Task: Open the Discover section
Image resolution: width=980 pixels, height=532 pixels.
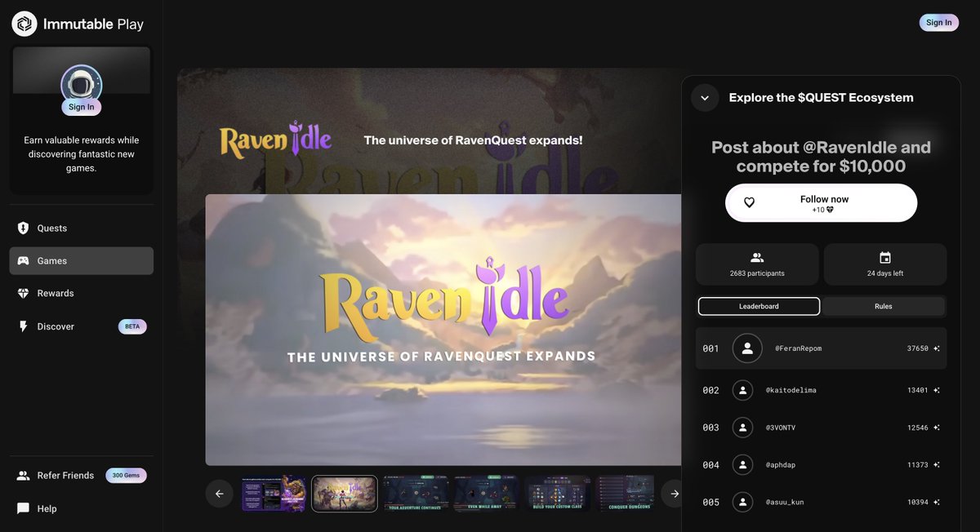Action: pos(82,326)
